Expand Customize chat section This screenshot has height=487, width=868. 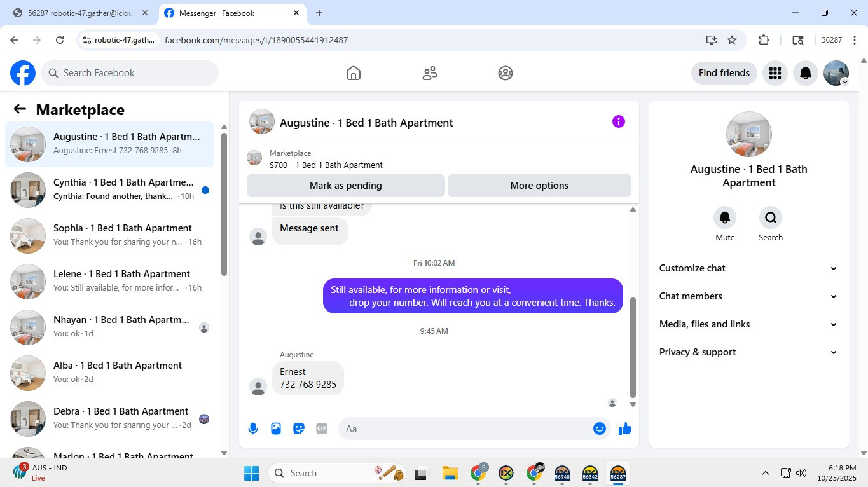748,268
